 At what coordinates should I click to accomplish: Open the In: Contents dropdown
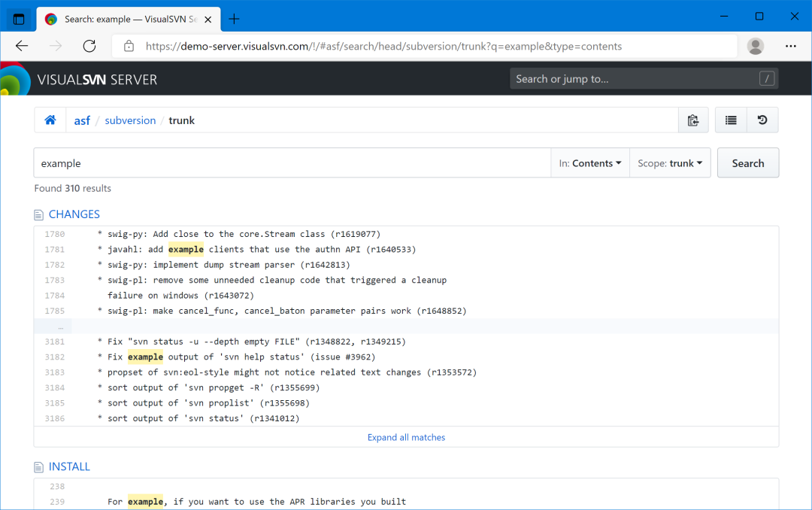590,163
